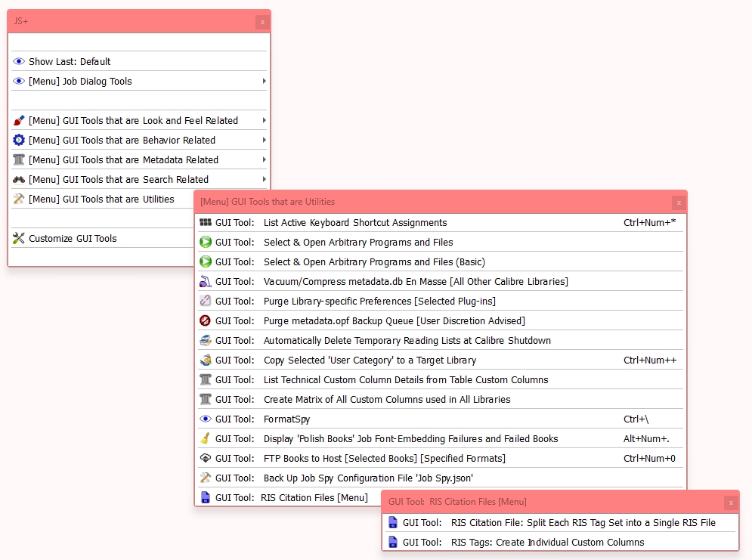The image size is (752, 560).
Task: Run FormatSpy from the Utilities menu
Action: [441, 419]
